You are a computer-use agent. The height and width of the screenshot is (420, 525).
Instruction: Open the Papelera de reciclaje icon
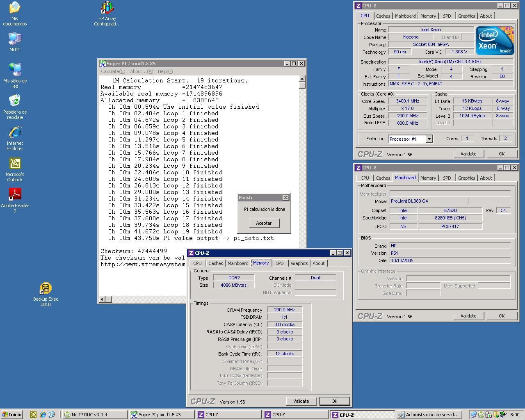(x=15, y=107)
